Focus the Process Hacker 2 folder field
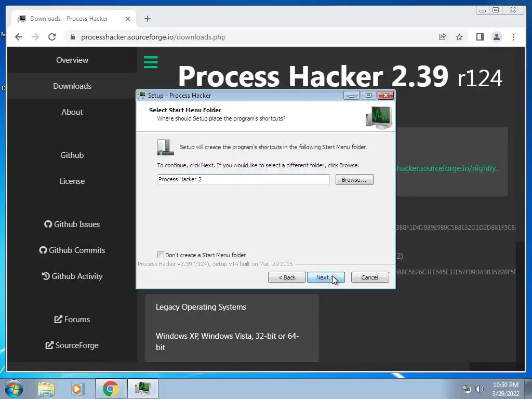 tap(243, 179)
